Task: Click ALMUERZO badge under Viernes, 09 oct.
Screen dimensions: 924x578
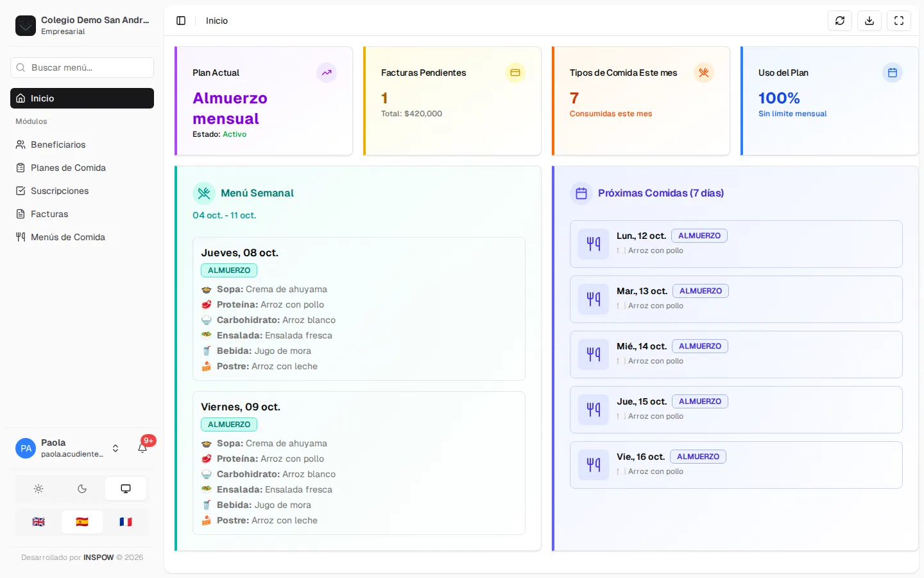Action: [x=229, y=425]
